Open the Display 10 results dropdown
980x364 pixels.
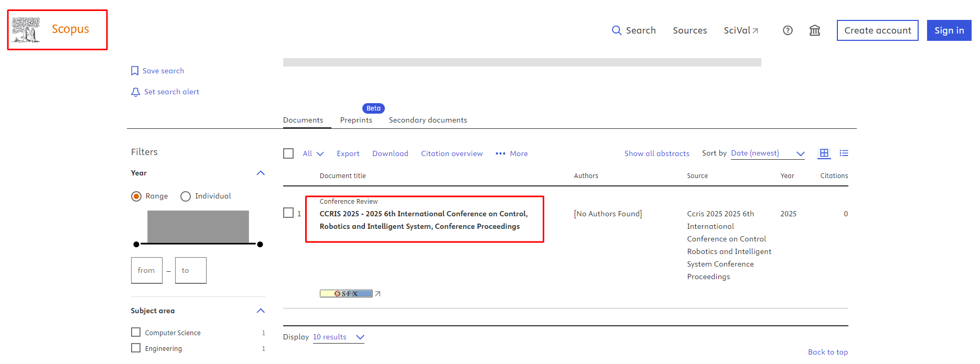coord(338,337)
